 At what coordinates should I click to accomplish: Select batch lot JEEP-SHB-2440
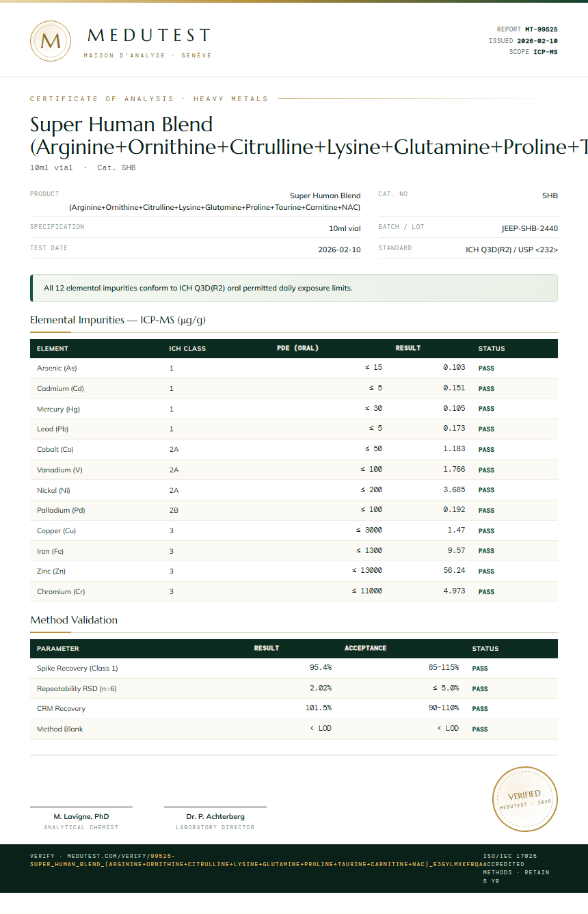point(529,228)
